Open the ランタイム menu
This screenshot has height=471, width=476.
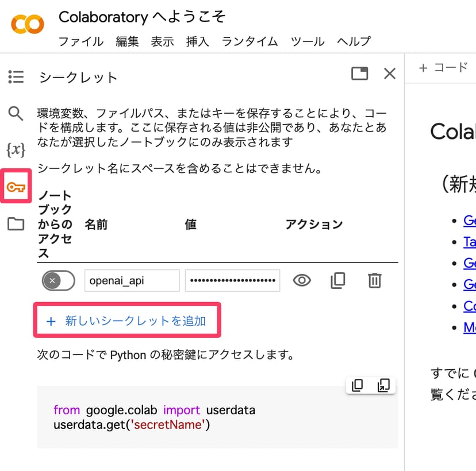pos(249,41)
